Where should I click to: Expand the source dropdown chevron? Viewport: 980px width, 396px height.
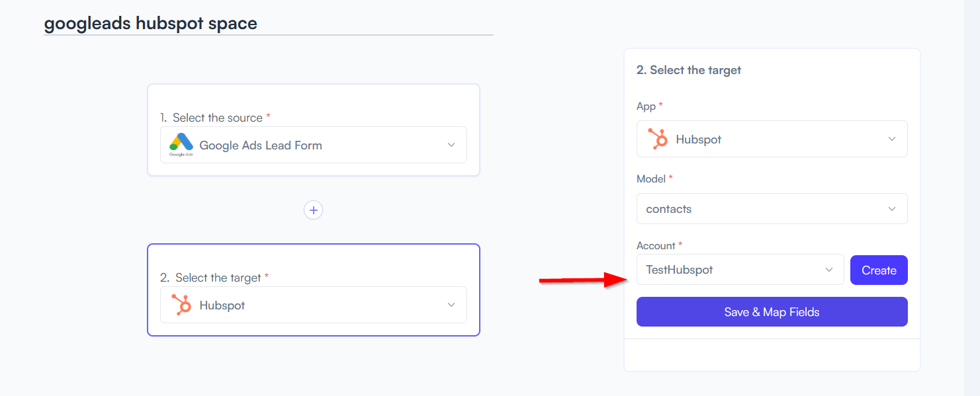451,145
